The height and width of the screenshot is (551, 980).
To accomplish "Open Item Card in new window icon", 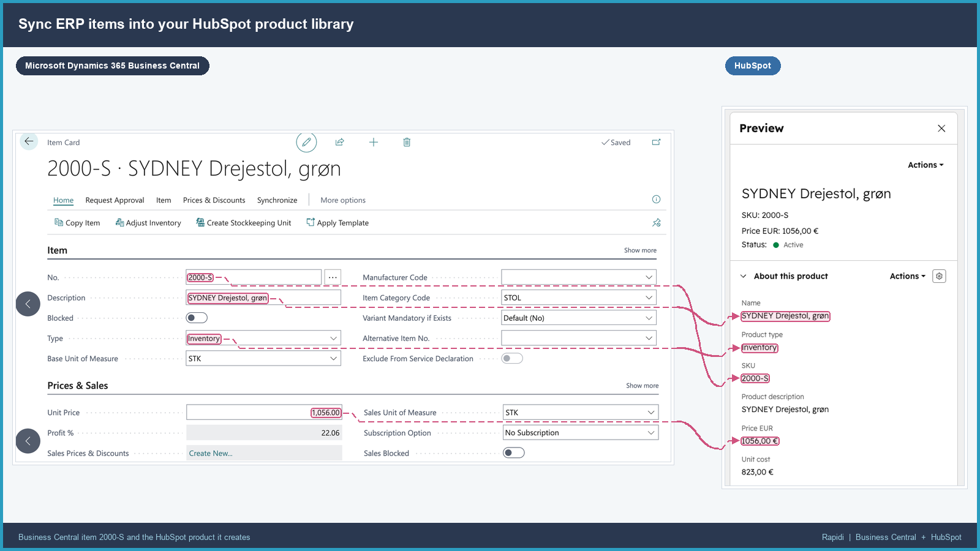I will 656,142.
